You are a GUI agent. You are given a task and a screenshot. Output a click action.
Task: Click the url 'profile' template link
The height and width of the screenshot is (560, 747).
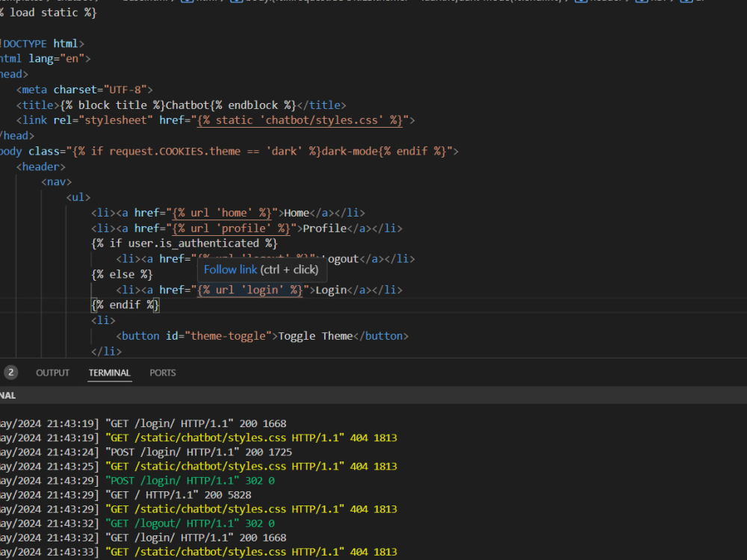(231, 228)
